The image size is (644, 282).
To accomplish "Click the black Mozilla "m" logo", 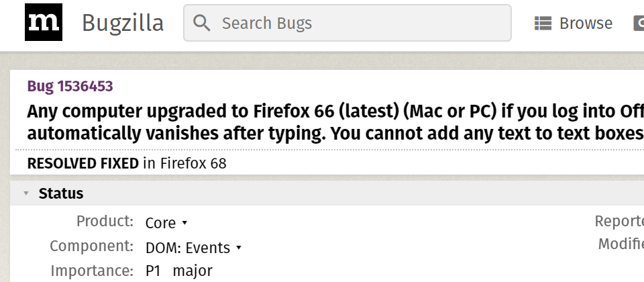I will [x=44, y=22].
